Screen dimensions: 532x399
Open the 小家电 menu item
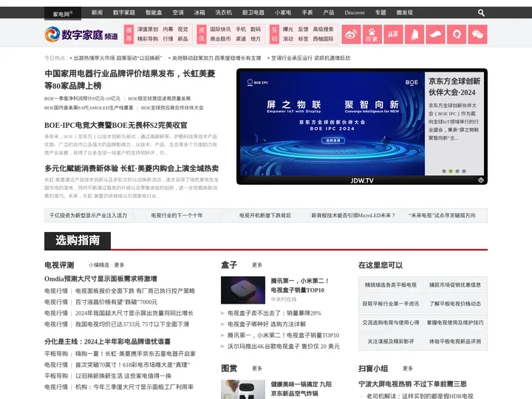click(283, 13)
